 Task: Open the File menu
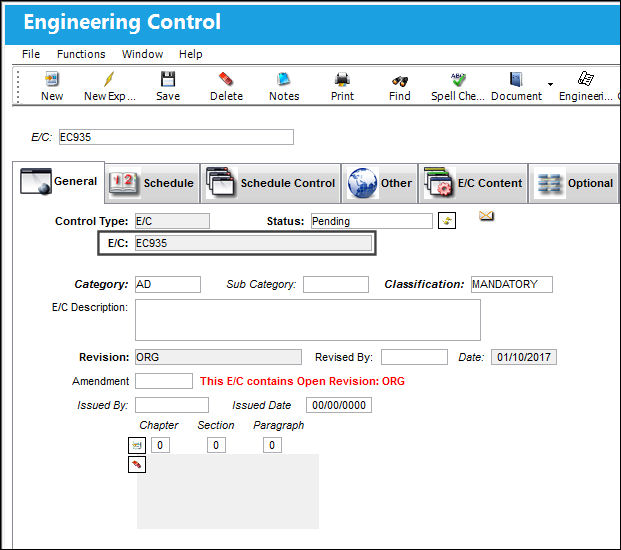[x=31, y=54]
